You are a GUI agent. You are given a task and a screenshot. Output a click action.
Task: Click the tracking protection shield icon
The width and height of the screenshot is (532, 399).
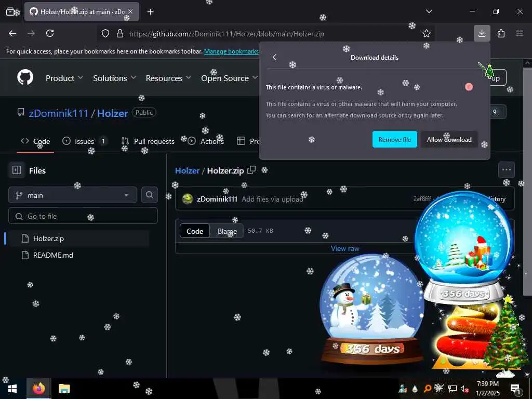coord(105,33)
